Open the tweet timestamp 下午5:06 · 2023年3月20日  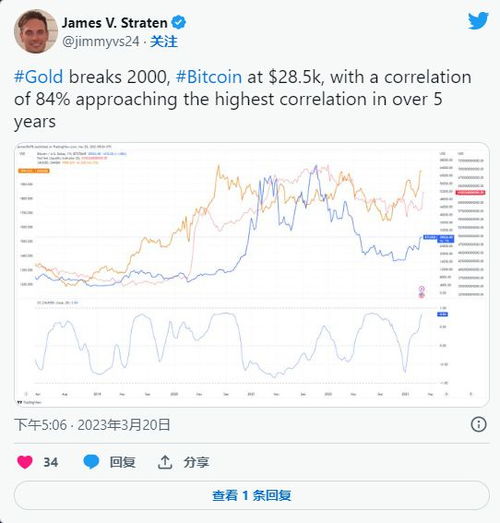coord(92,425)
